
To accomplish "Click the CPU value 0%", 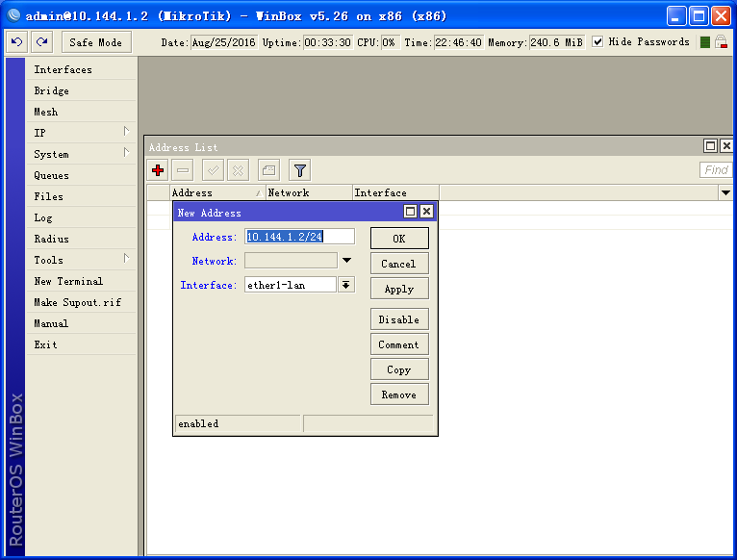I will click(x=390, y=42).
